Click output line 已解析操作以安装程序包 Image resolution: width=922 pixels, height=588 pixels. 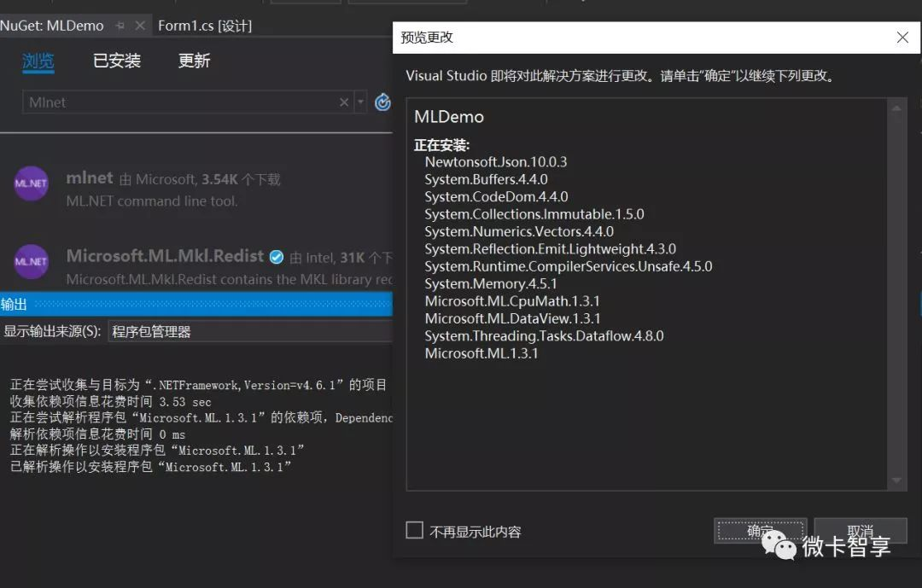tap(150, 467)
